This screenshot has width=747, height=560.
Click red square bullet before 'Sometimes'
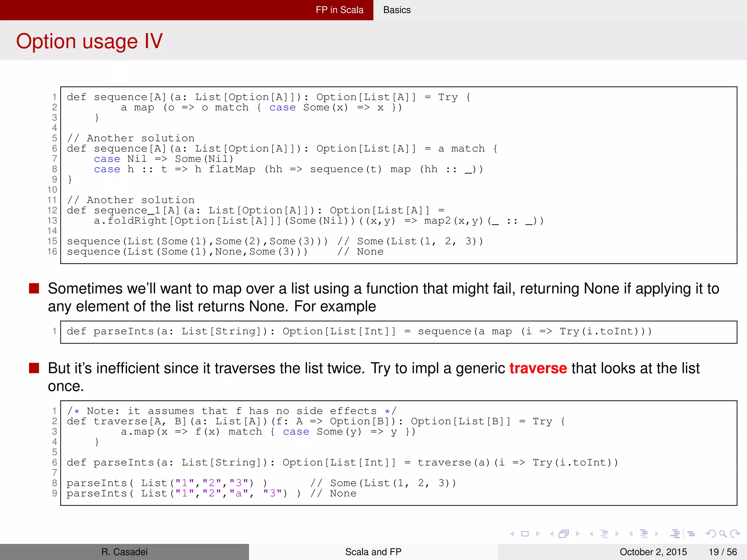(34, 288)
